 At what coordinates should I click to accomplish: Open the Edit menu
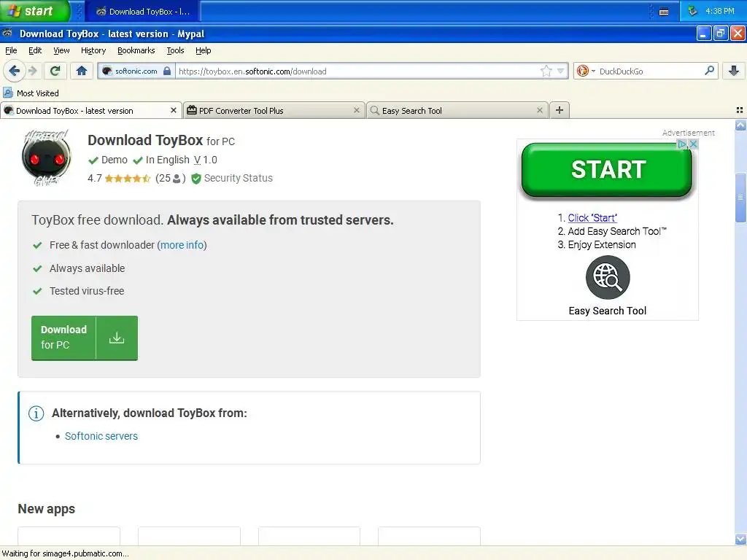(x=35, y=50)
